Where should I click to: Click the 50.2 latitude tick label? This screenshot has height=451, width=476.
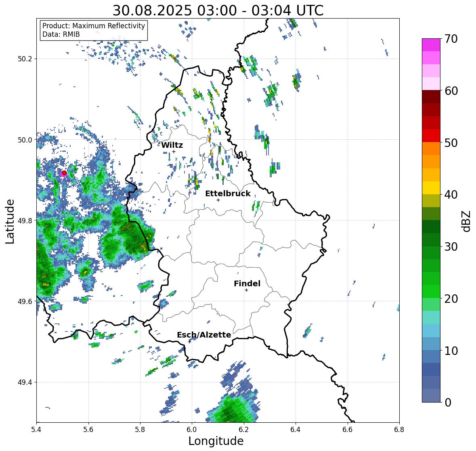[x=25, y=59]
